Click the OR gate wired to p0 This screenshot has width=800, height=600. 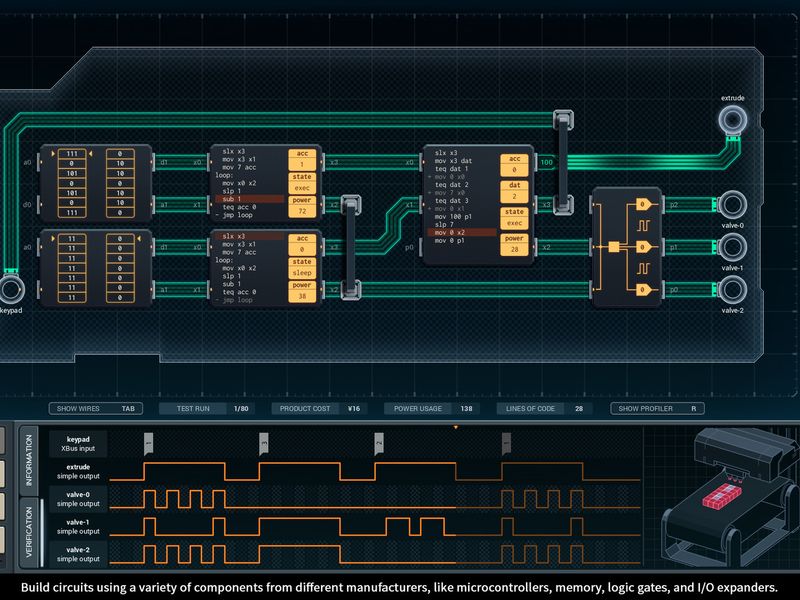(x=643, y=290)
